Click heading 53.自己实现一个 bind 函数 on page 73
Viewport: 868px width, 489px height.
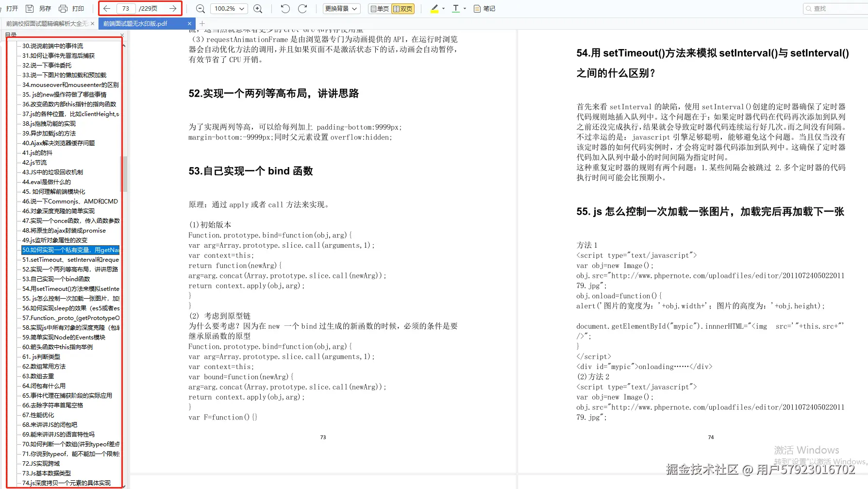pos(250,171)
